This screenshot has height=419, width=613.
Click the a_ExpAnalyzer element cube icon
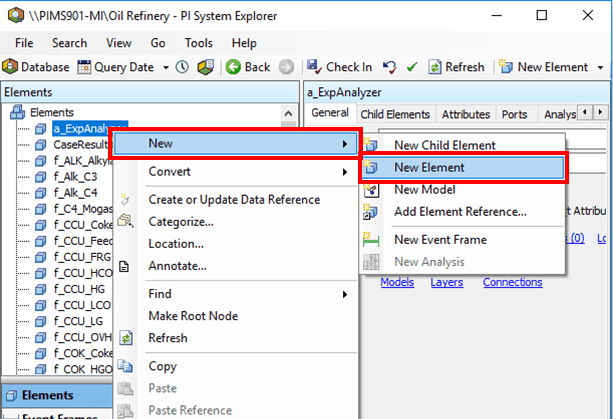41,129
